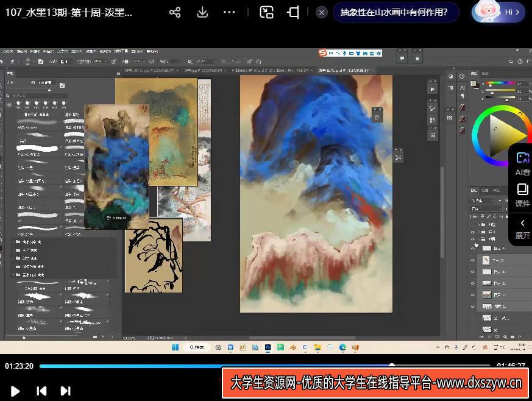532x401 pixels.
Task: Toggle pressure for opacity button
Action: 114,62
